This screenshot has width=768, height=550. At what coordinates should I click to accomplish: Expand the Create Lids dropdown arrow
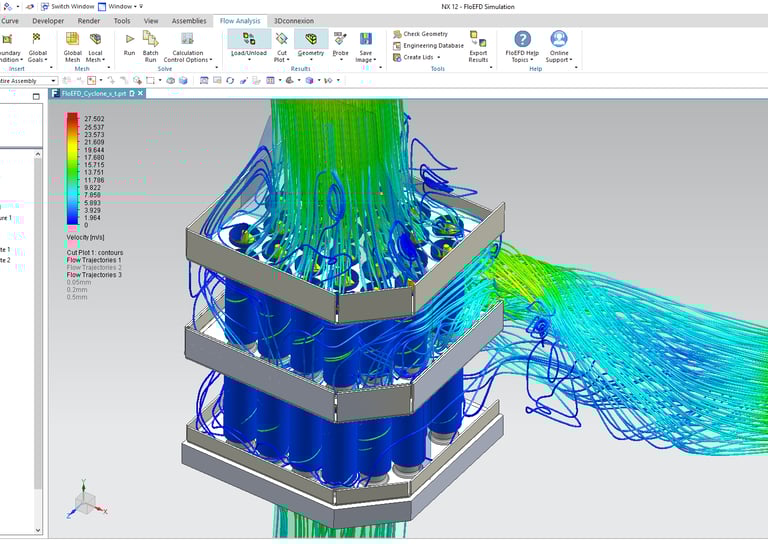pyautogui.click(x=438, y=57)
